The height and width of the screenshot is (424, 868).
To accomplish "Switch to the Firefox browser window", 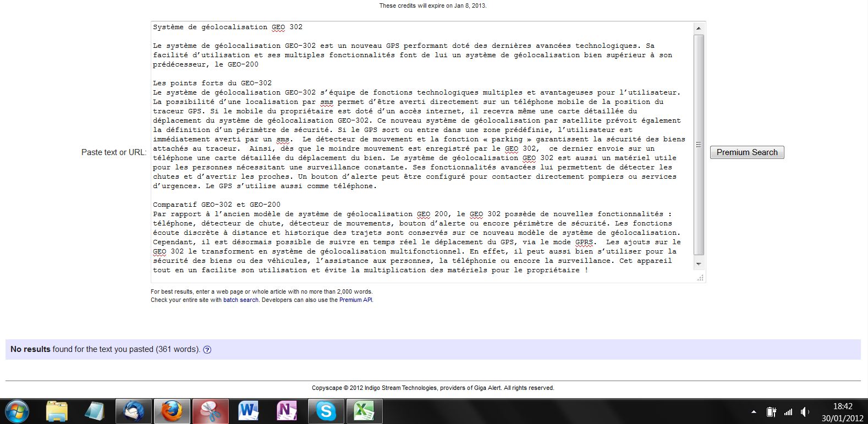I will [x=172, y=411].
